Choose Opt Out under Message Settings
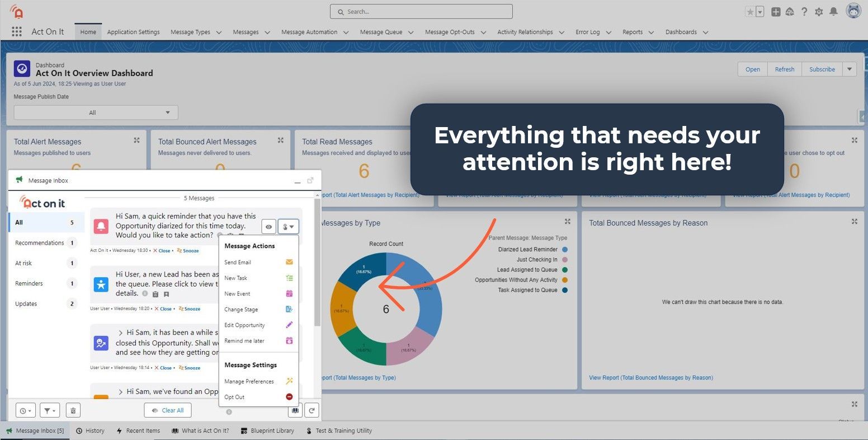Screen dimensions: 868x440 (x=258, y=397)
